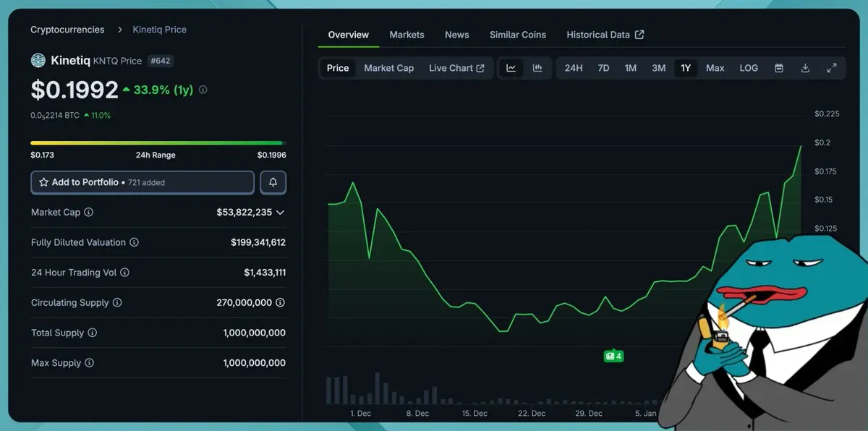Viewport: 868px width, 431px height.
Task: Toggle LOG scale on chart
Action: click(749, 68)
